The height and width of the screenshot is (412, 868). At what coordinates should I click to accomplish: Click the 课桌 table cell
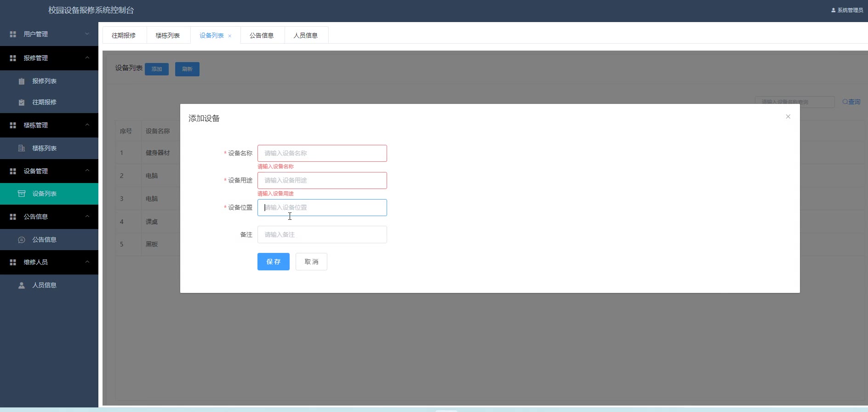[152, 222]
